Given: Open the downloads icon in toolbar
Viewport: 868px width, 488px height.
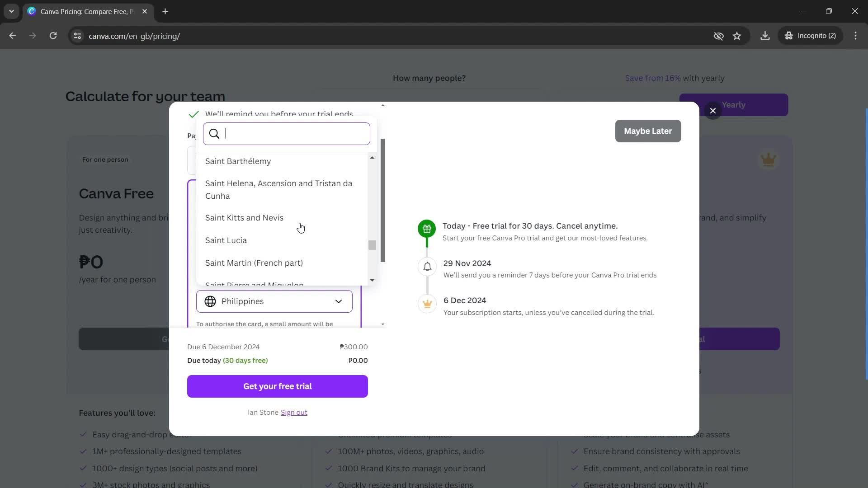Looking at the screenshot, I should tap(765, 36).
